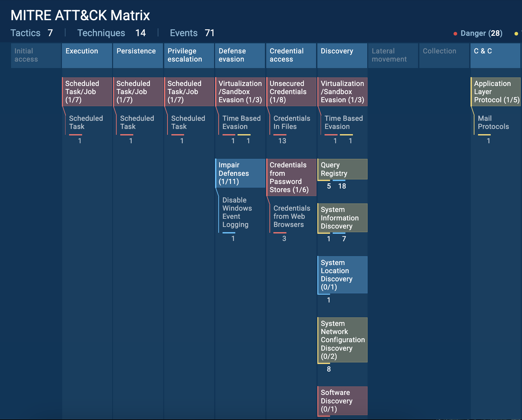Open the C & C tactic header

495,55
